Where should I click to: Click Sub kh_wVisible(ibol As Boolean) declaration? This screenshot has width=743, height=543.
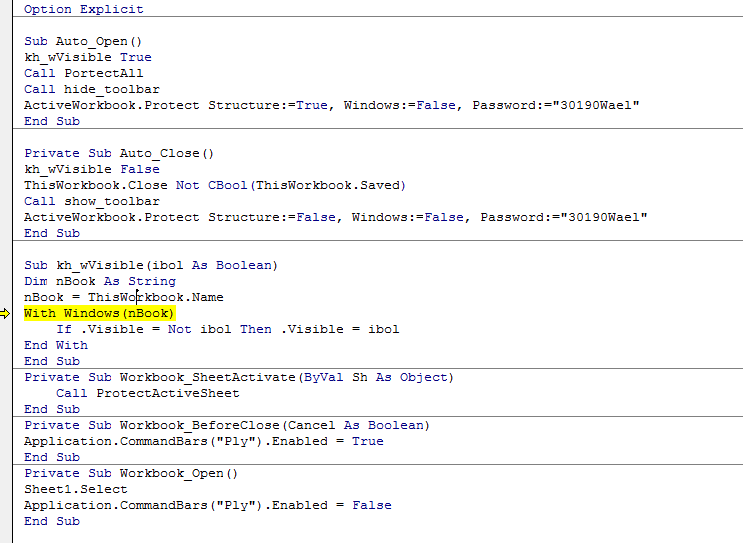pyautogui.click(x=151, y=265)
